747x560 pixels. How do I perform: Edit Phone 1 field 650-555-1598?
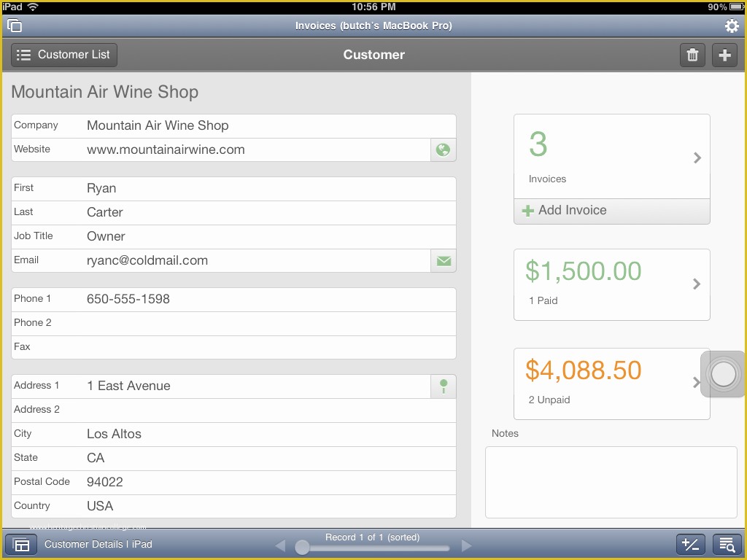point(233,300)
